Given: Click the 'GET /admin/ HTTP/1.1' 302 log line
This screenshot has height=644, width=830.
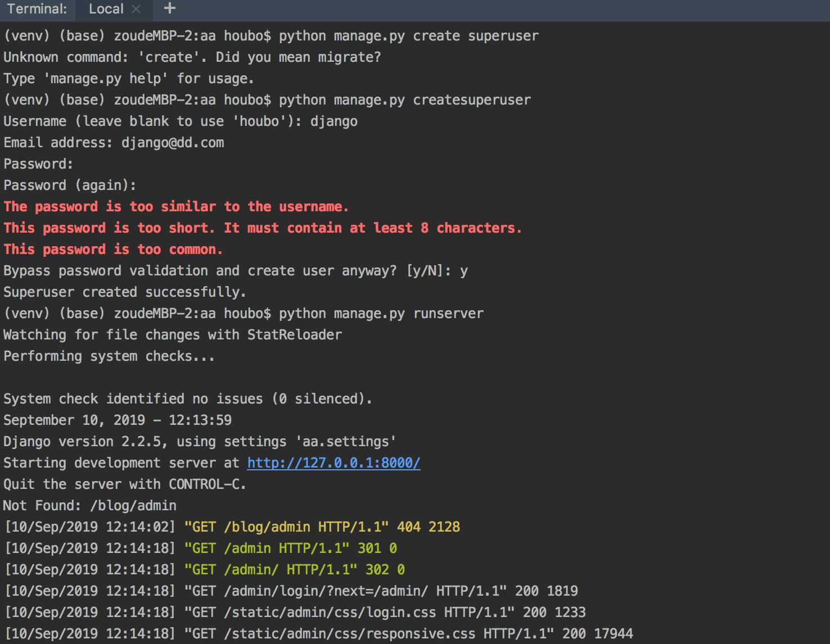Looking at the screenshot, I should pos(205,570).
